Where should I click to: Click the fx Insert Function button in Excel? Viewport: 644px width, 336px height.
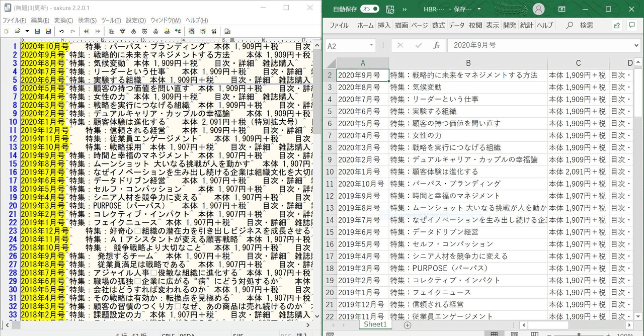pos(436,45)
